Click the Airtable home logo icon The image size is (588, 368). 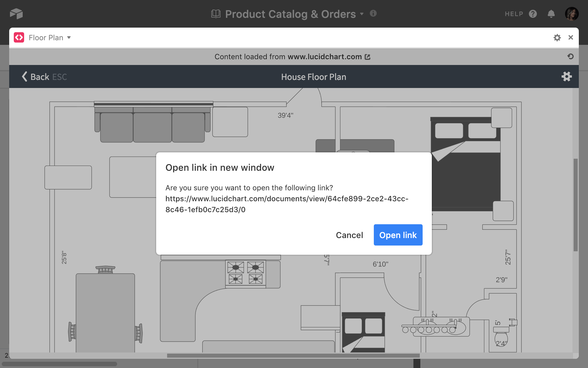click(16, 14)
